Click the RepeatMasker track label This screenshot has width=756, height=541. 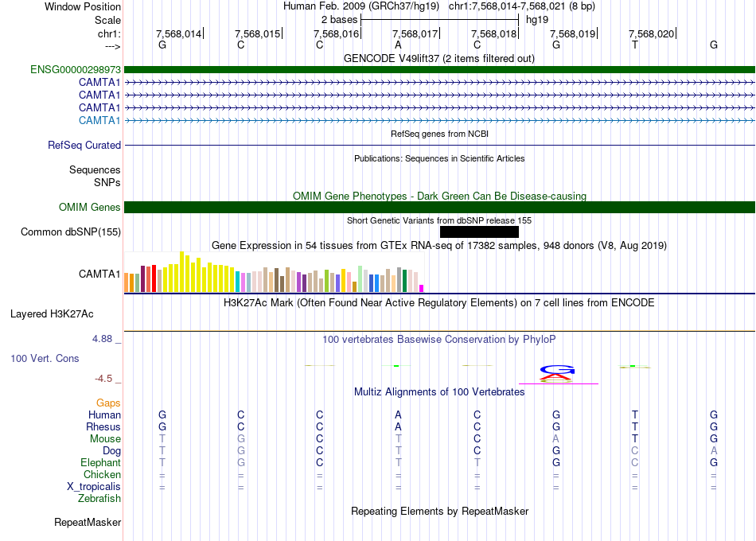(88, 522)
